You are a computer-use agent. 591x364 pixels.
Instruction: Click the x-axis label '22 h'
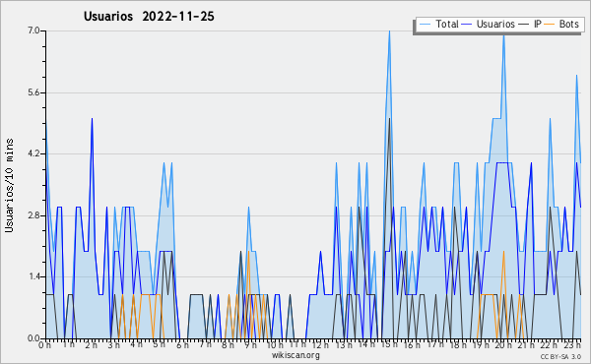point(549,345)
